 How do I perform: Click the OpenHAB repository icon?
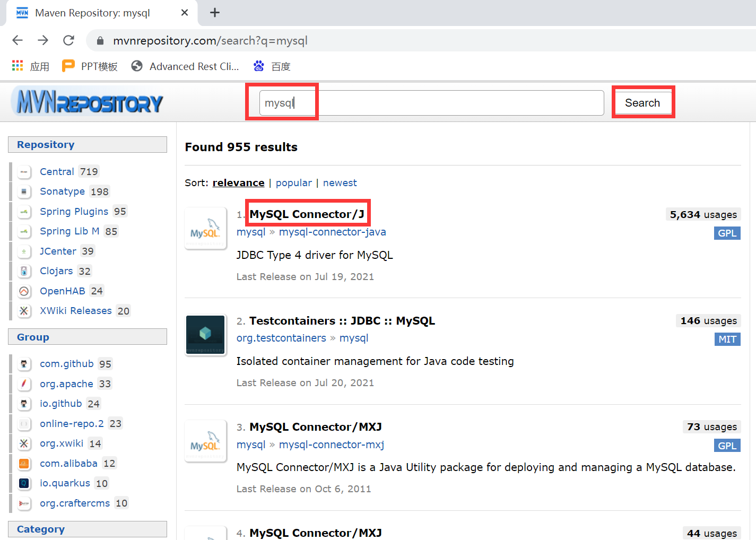click(x=24, y=291)
